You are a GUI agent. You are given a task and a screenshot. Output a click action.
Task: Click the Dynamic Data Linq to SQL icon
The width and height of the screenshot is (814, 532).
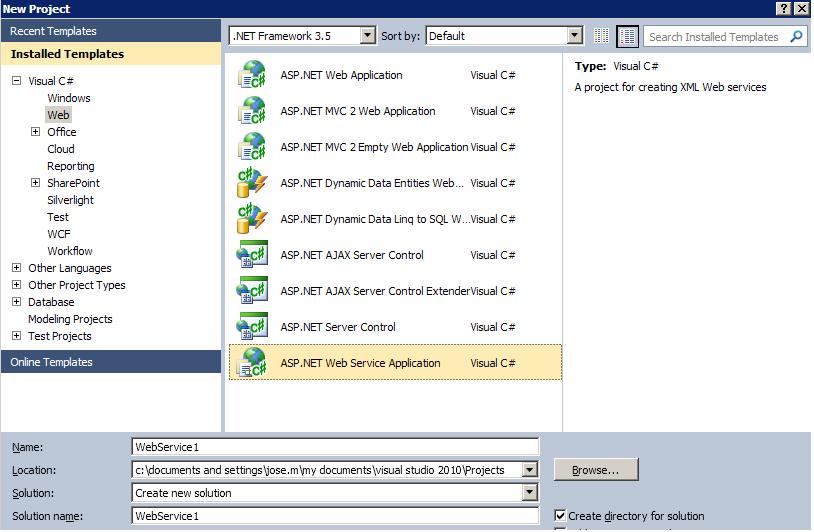click(x=252, y=219)
